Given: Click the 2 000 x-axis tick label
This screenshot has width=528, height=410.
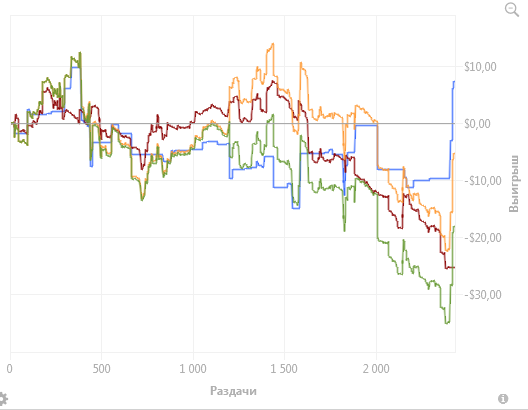Looking at the screenshot, I should (x=376, y=369).
